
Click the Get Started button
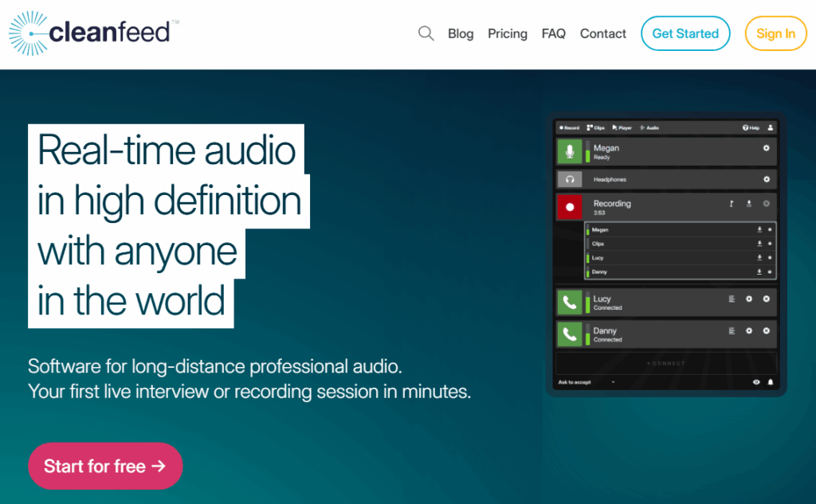[685, 33]
